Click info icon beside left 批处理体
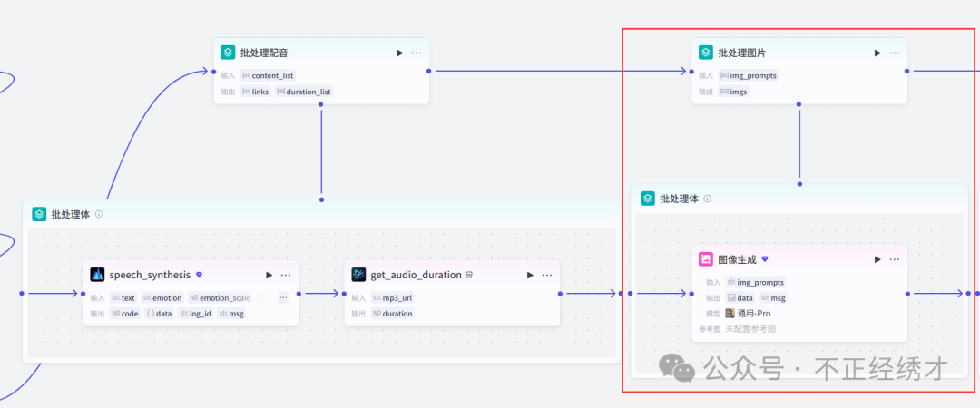980x408 pixels. coord(99,214)
